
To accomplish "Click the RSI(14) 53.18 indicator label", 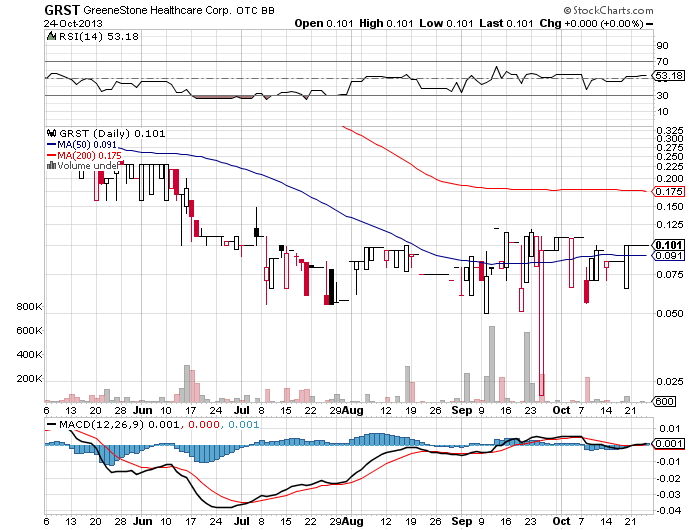I will tap(99, 36).
